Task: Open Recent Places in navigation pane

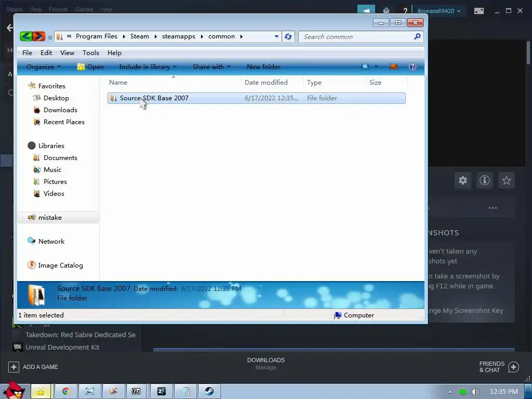Action: [x=64, y=122]
